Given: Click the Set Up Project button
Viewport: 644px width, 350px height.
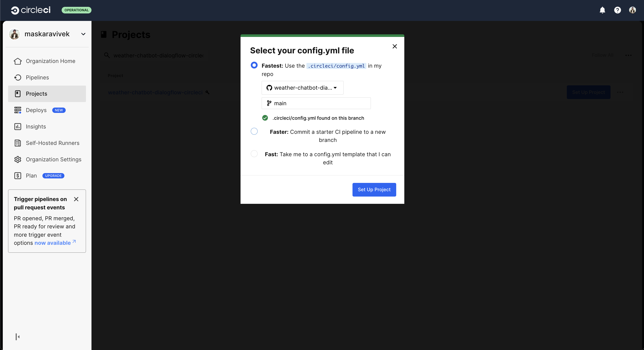Looking at the screenshot, I should [374, 190].
